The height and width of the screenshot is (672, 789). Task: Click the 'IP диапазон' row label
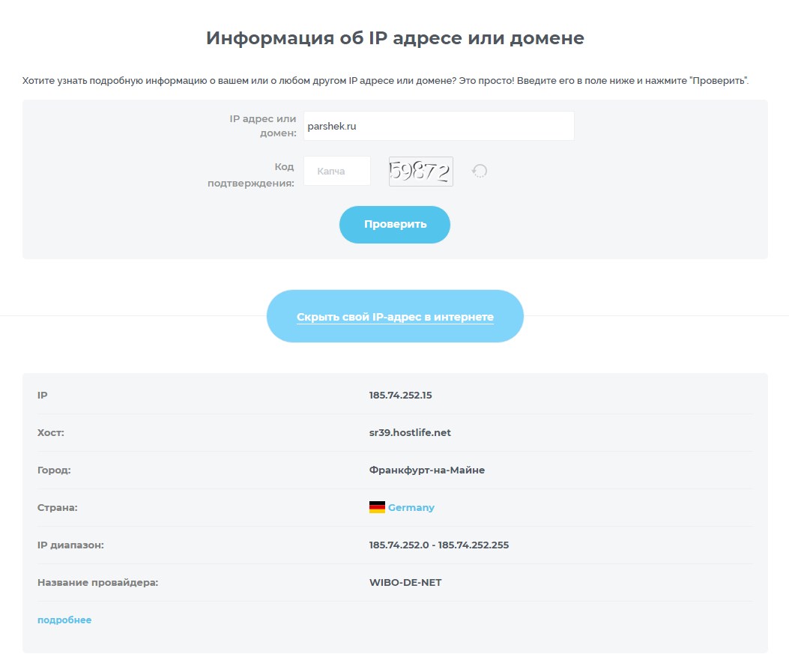(70, 545)
